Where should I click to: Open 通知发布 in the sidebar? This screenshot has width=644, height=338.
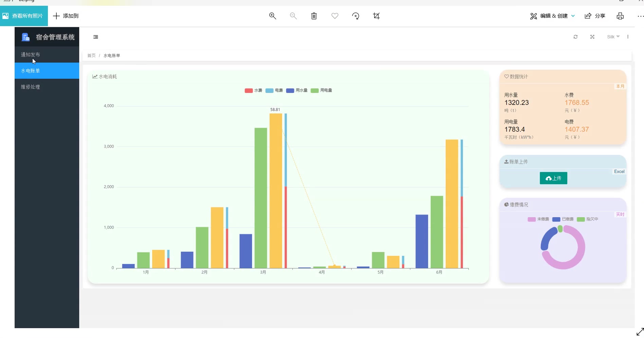[x=31, y=55]
